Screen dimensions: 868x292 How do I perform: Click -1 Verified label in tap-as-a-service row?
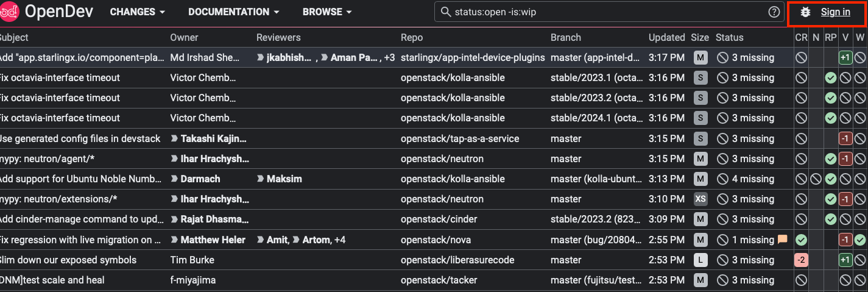click(845, 139)
